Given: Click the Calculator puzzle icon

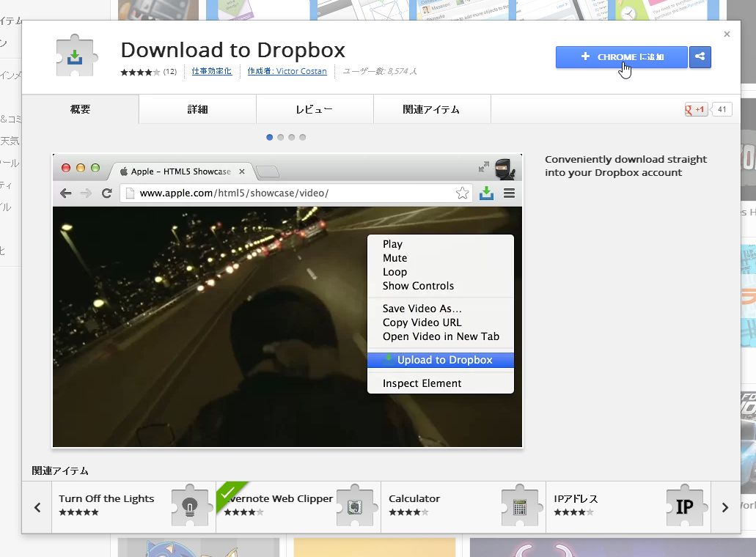Looking at the screenshot, I should (x=520, y=506).
